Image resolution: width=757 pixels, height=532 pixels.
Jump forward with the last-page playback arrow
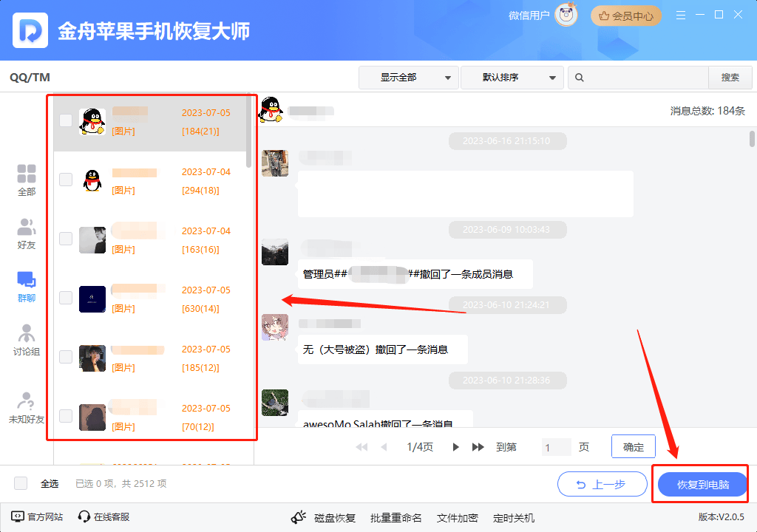coord(478,446)
